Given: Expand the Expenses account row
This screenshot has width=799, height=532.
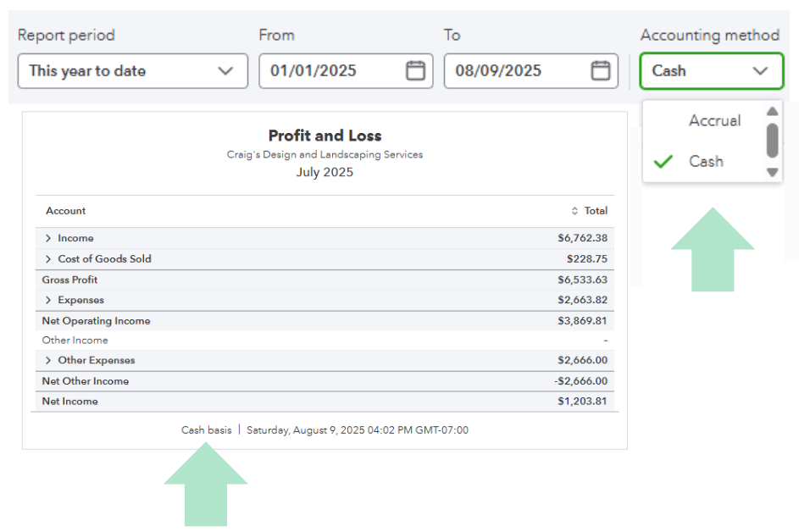Looking at the screenshot, I should pyautogui.click(x=49, y=300).
